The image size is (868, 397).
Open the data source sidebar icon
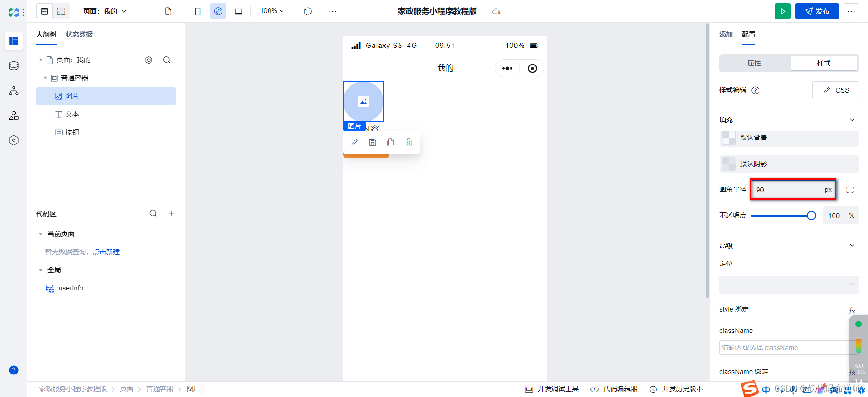(14, 66)
